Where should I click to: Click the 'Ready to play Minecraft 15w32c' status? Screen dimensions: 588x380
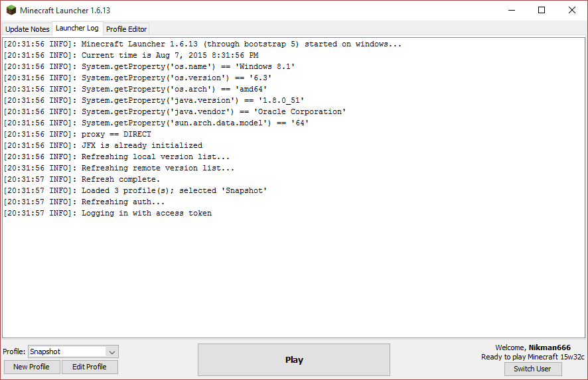[x=533, y=357]
